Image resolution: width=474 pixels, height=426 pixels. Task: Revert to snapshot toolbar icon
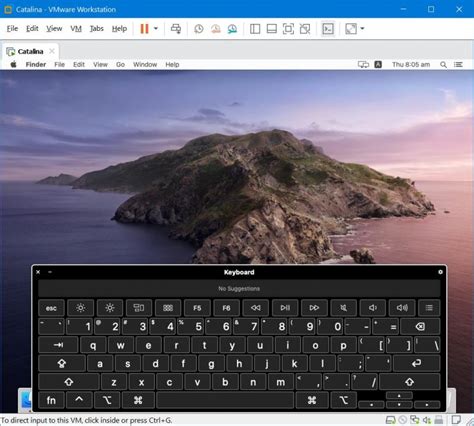click(216, 29)
